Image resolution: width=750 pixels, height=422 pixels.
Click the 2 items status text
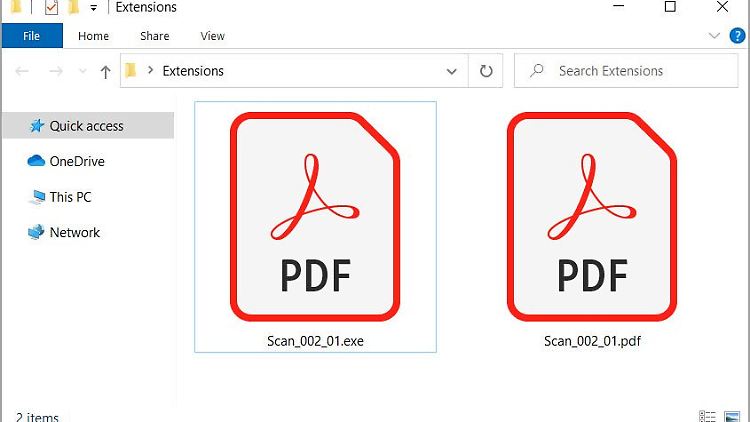tap(37, 417)
